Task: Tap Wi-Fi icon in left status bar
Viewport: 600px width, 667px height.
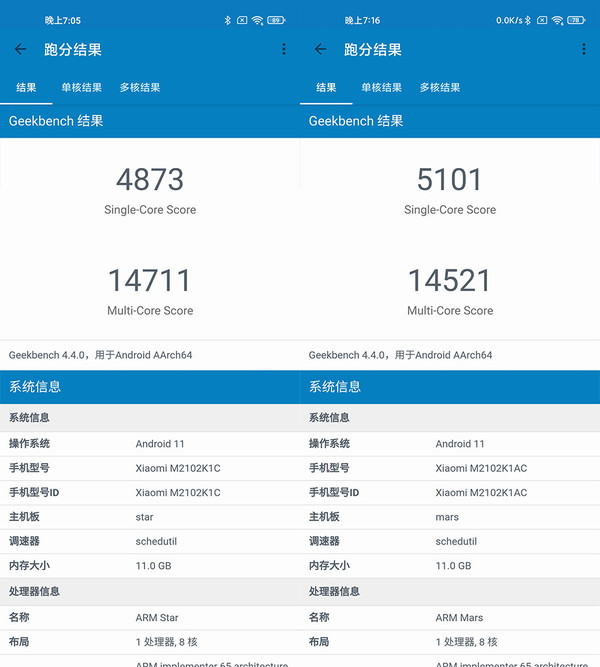Action: pyautogui.click(x=257, y=20)
